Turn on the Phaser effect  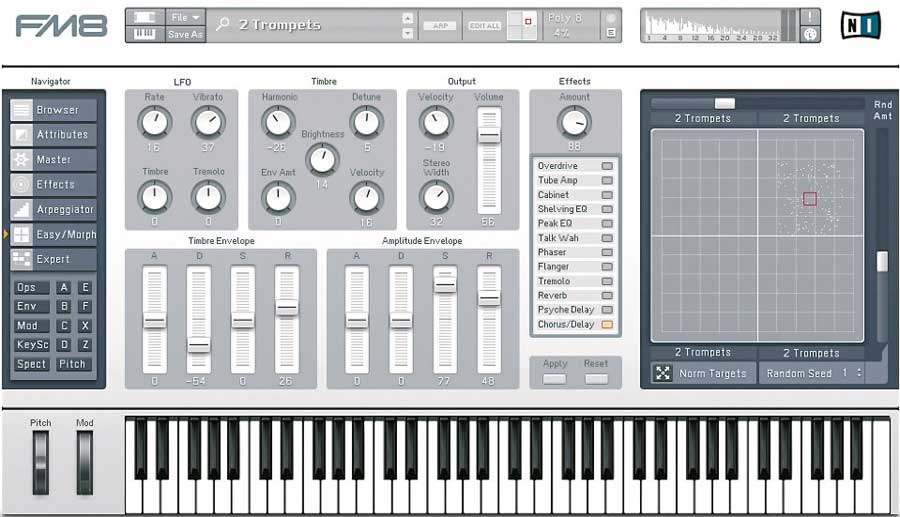click(607, 252)
